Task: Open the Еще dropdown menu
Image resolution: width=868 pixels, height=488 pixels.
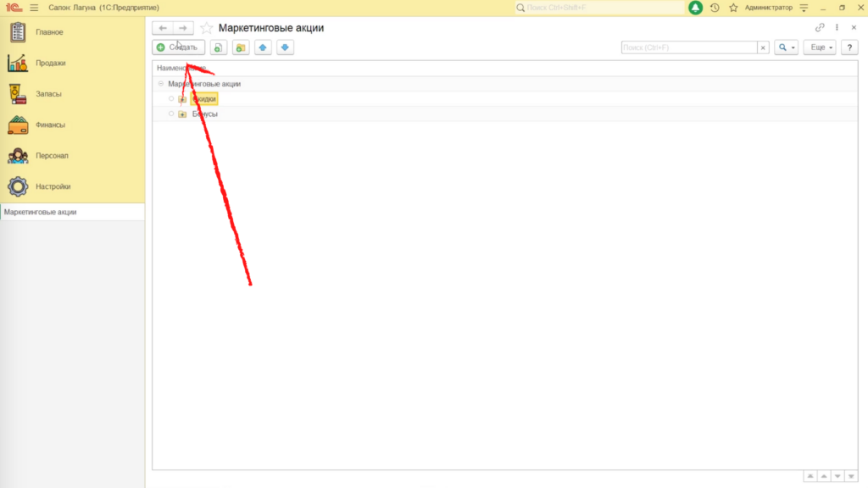Action: click(x=820, y=47)
